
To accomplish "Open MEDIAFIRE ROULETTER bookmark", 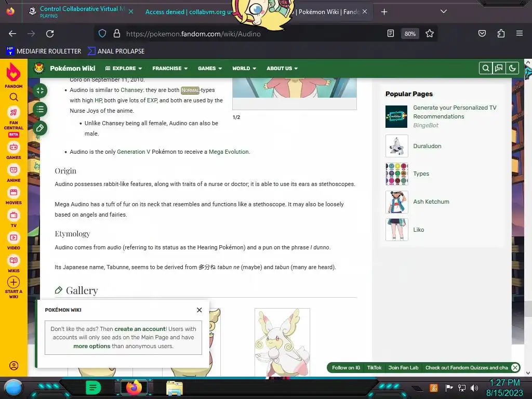I will click(x=44, y=51).
